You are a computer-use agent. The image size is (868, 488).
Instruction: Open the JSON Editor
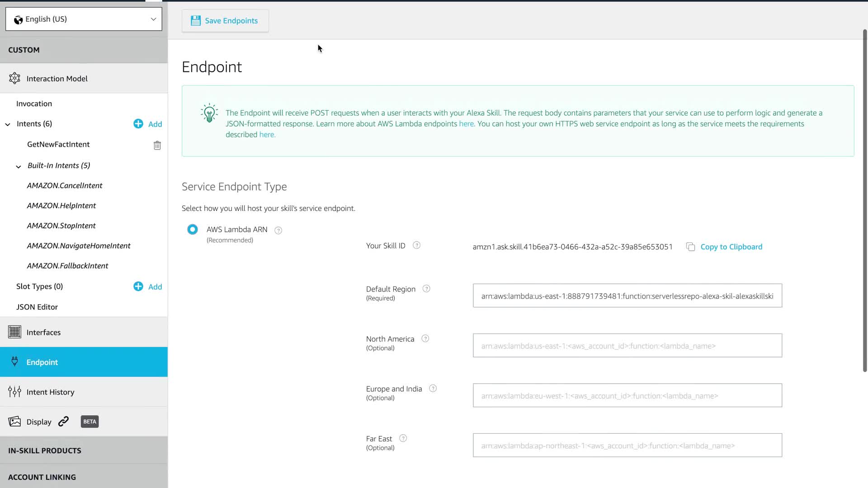(37, 307)
